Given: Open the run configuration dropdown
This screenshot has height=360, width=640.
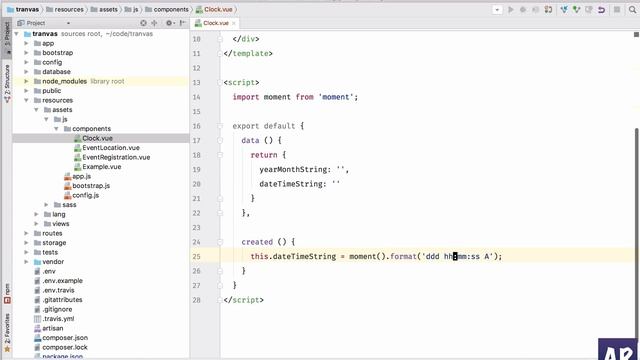Looking at the screenshot, I should (x=497, y=9).
